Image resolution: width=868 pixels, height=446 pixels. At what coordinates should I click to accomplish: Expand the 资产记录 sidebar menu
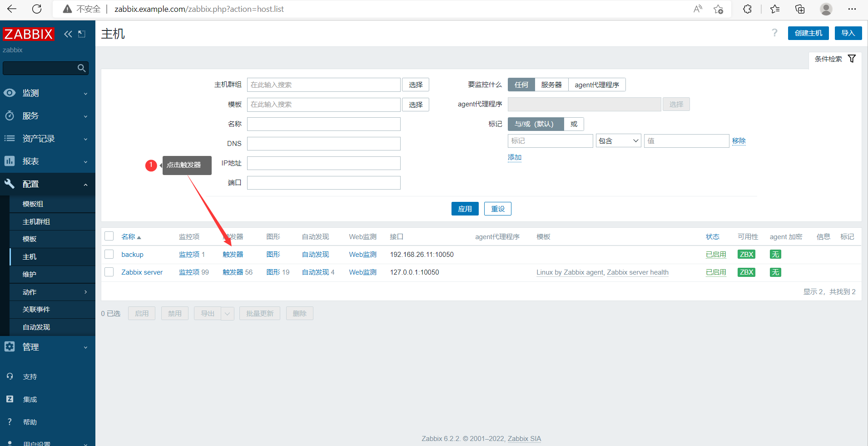[48, 139]
